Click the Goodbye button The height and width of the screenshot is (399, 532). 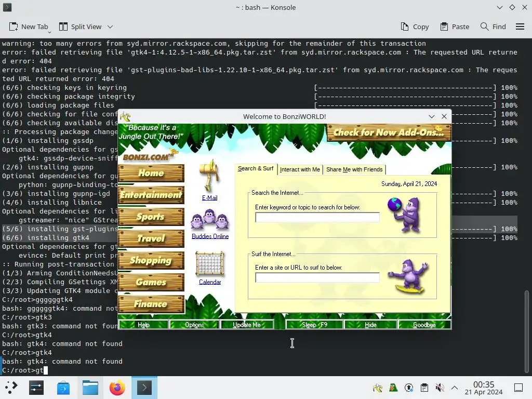tap(424, 325)
